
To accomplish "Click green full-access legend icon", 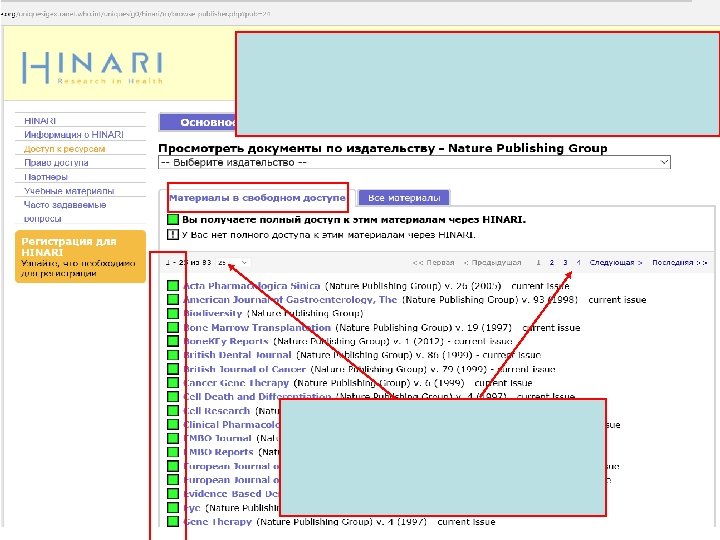I will point(173,219).
